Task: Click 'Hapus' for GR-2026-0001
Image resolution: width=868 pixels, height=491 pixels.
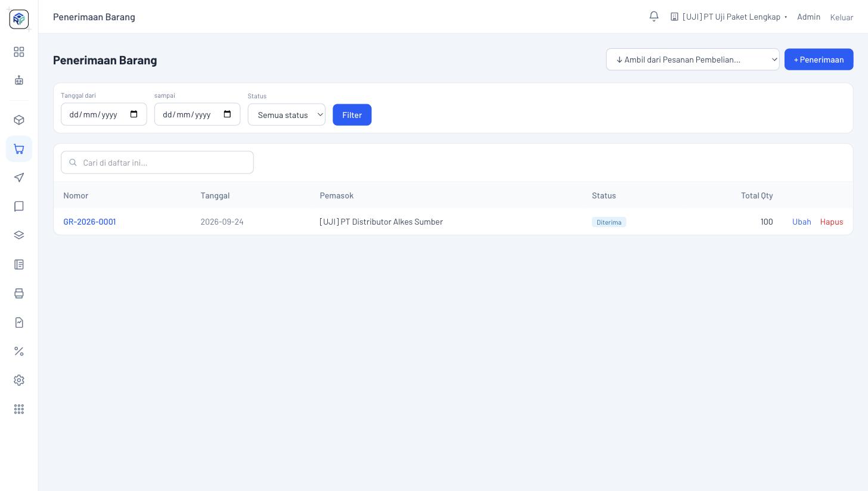Action: [832, 222]
